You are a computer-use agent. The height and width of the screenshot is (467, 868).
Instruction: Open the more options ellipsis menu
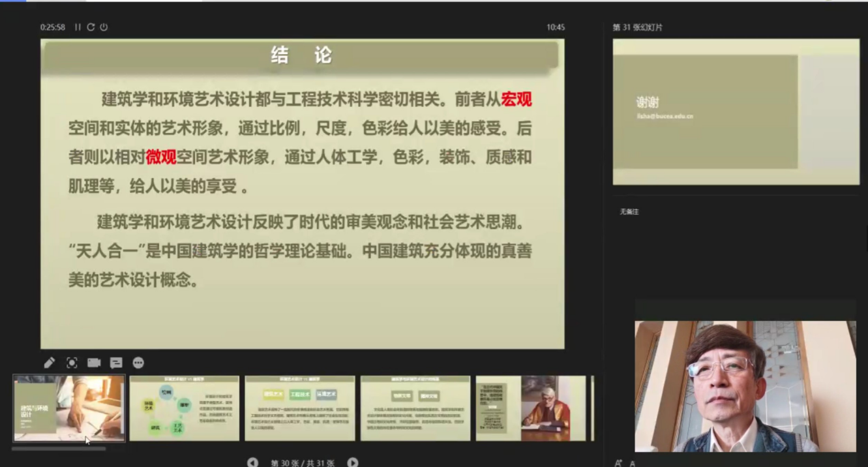tap(138, 363)
